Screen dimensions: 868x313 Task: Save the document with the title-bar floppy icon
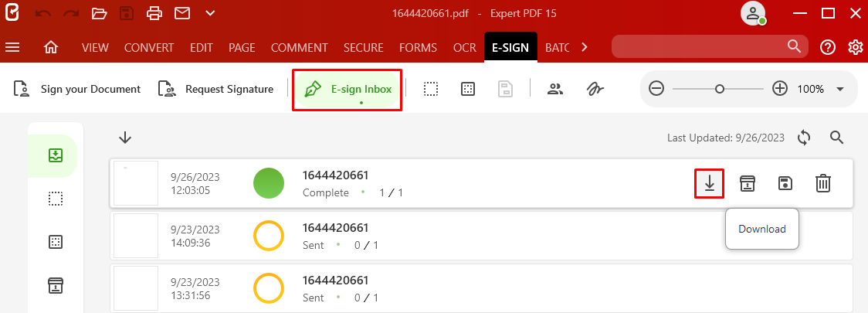[x=127, y=13]
